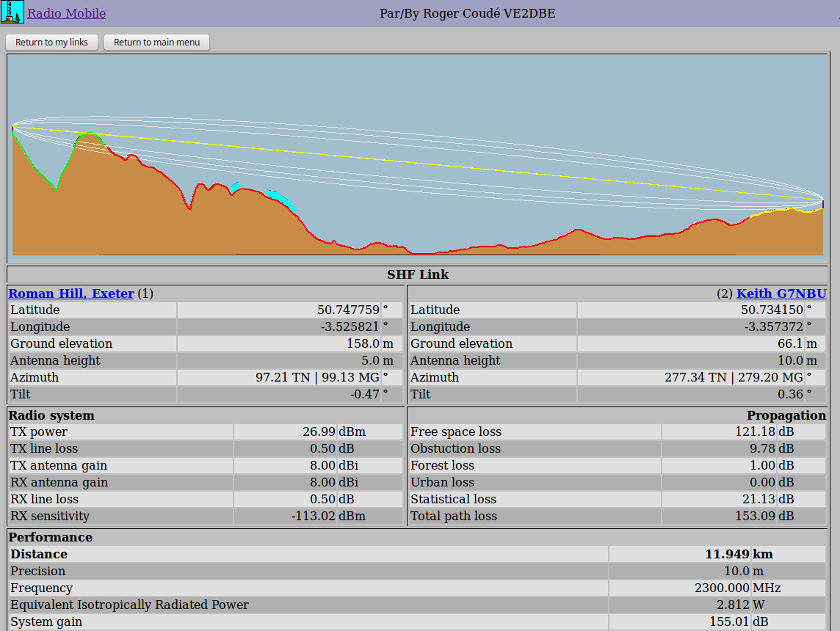The width and height of the screenshot is (840, 631).
Task: Click the Radio Mobile logo icon
Action: [12, 12]
